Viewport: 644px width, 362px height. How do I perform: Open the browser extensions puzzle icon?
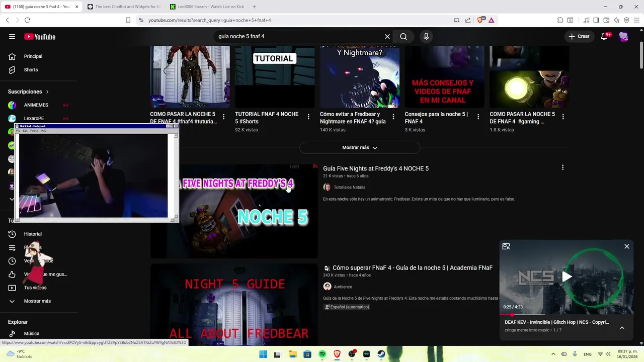560,20
